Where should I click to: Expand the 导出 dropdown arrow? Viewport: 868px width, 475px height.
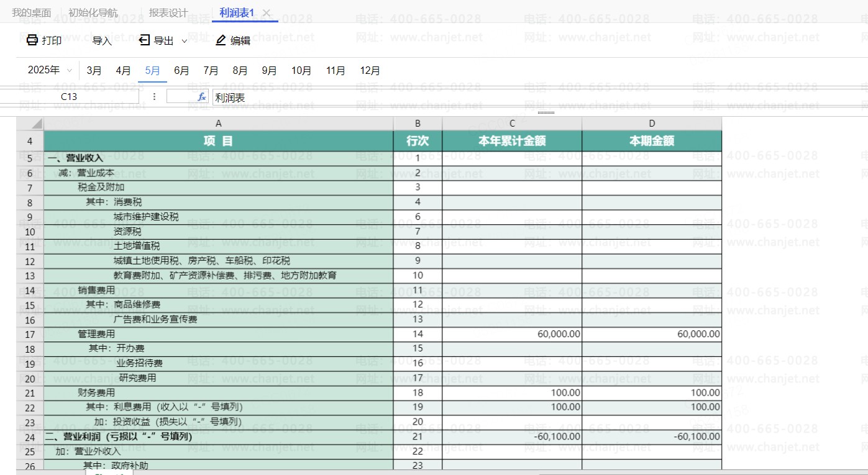pyautogui.click(x=185, y=41)
